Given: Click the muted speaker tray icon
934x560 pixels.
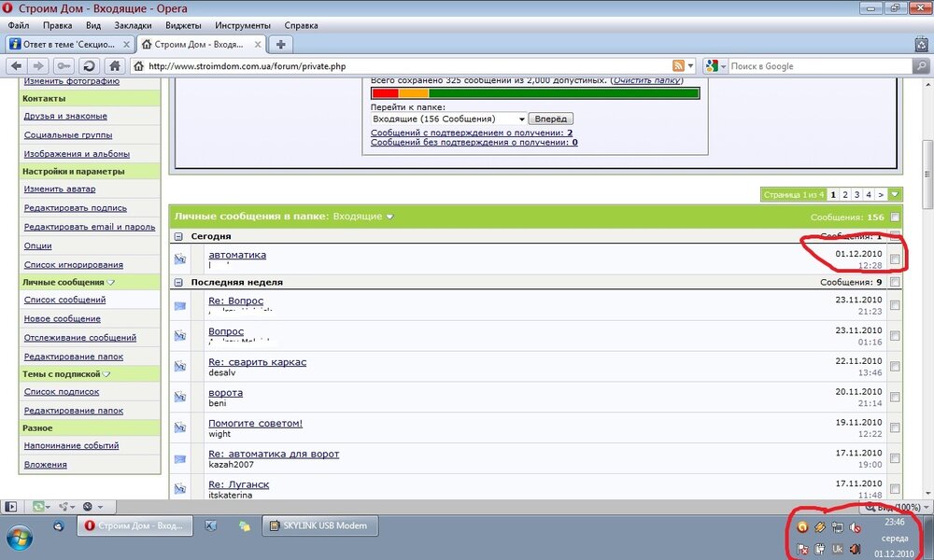Looking at the screenshot, I should [x=855, y=527].
